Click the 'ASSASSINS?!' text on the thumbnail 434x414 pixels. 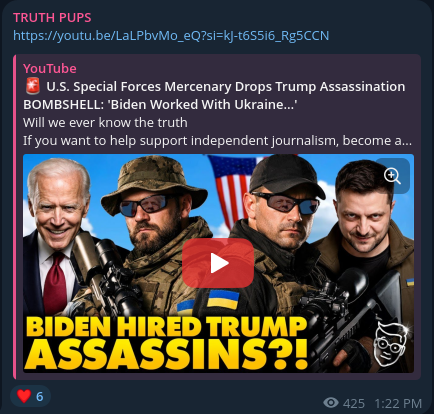[x=166, y=354]
